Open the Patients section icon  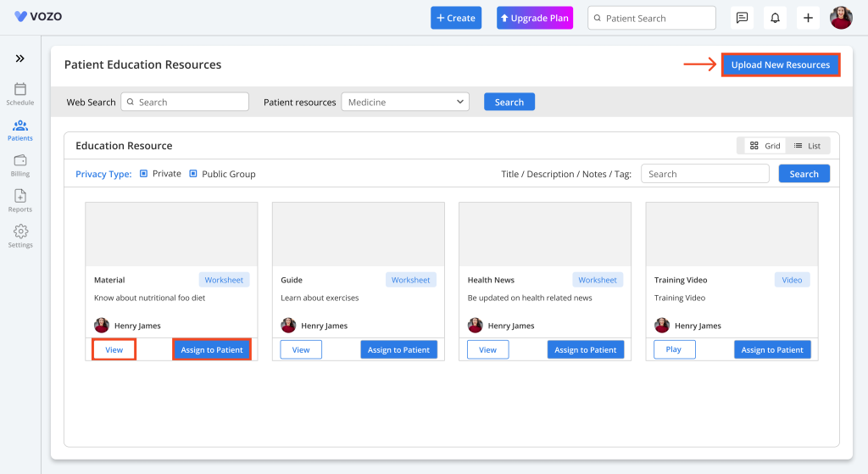[x=20, y=126]
